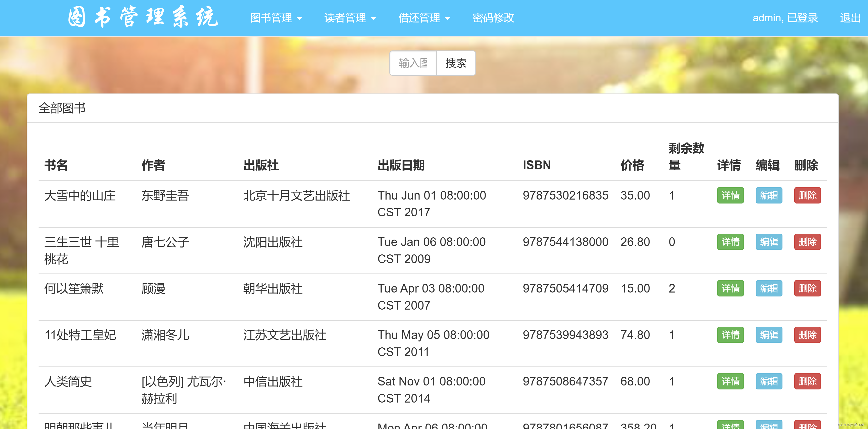Open the 密码修改 page
Screen dimensions: 868x429
[493, 18]
